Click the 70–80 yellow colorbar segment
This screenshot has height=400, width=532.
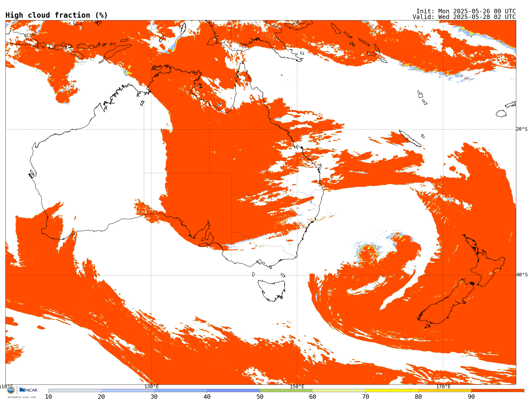[392, 391]
